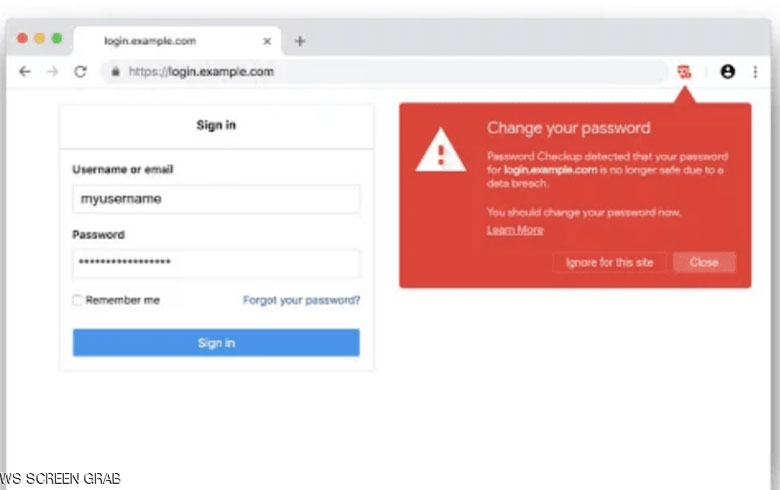Open the Chrome three-dot menu
The height and width of the screenshot is (490, 780).
coord(755,72)
